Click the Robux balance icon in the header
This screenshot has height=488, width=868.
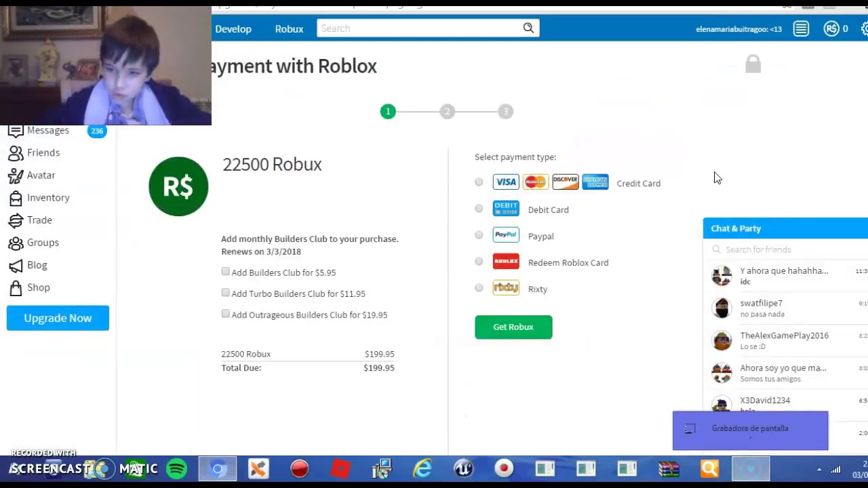point(831,29)
